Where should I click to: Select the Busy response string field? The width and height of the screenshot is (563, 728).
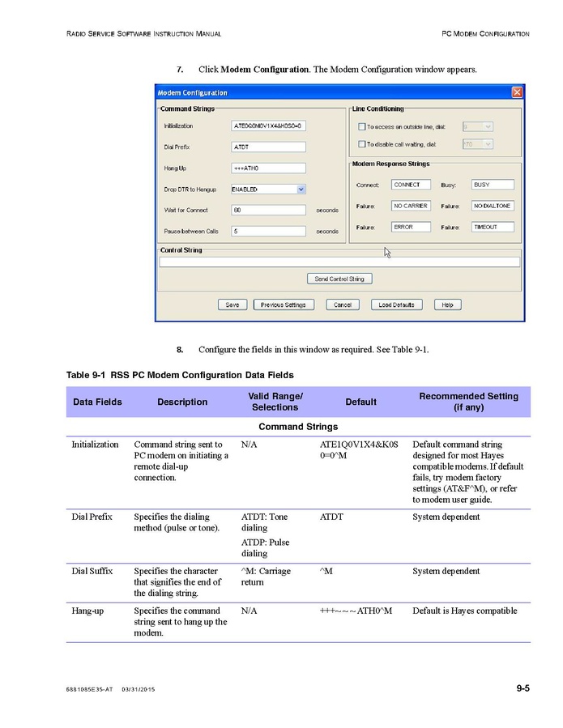coord(493,185)
